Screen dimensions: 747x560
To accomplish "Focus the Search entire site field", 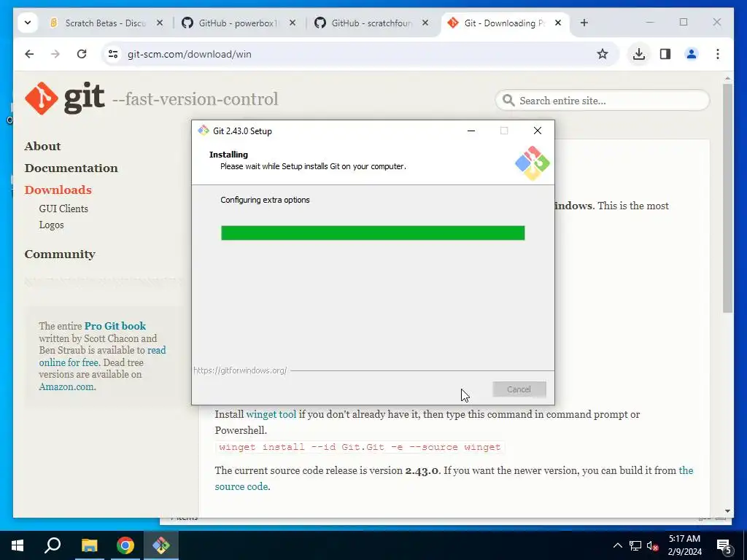I will [603, 101].
